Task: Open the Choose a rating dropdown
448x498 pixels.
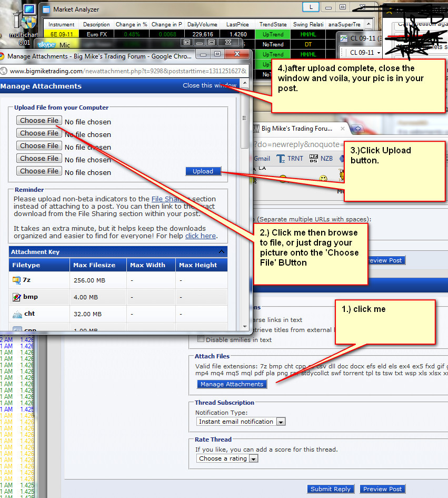Action: coord(227,458)
